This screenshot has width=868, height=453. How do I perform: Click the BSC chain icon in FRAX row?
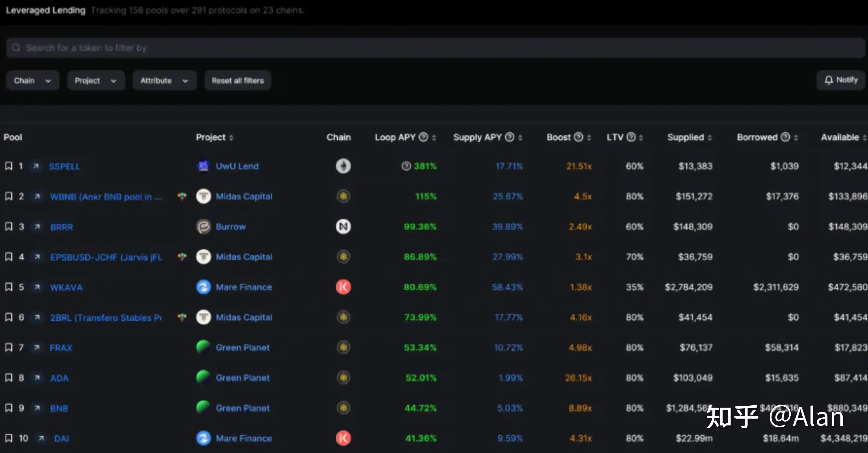[x=343, y=347]
